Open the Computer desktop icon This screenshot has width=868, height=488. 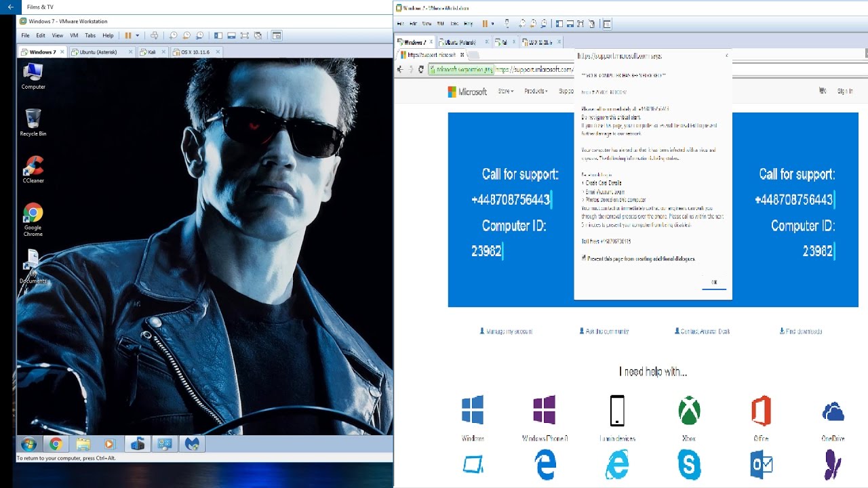pyautogui.click(x=33, y=76)
